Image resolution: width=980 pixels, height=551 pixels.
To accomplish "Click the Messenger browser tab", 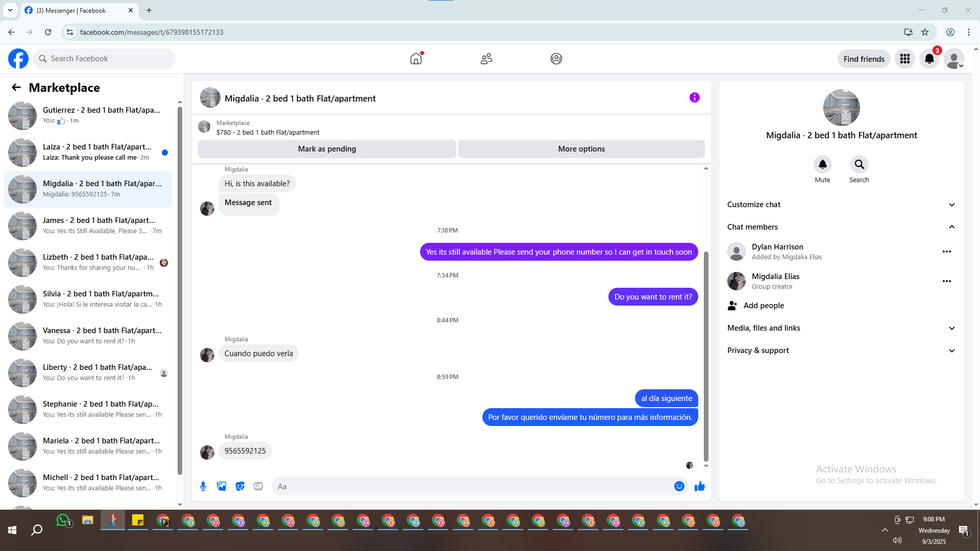I will (x=79, y=10).
